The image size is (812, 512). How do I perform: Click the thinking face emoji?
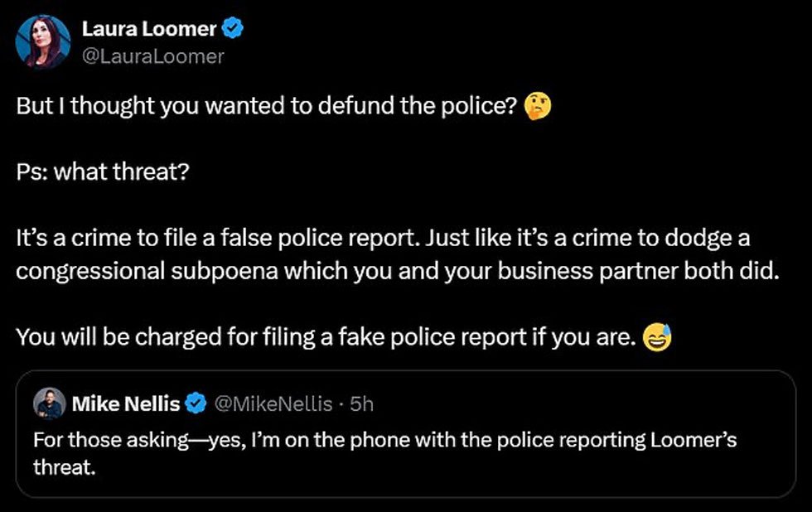coord(539,108)
